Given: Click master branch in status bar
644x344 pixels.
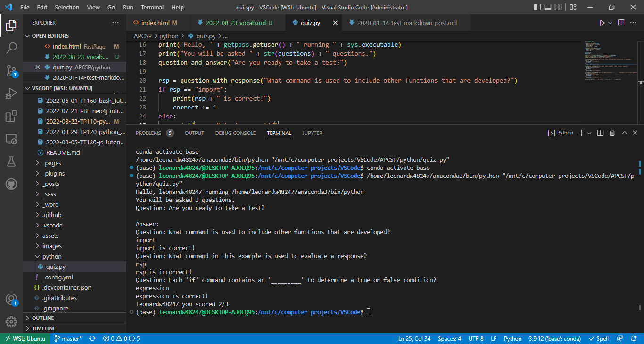Looking at the screenshot, I should [68, 338].
